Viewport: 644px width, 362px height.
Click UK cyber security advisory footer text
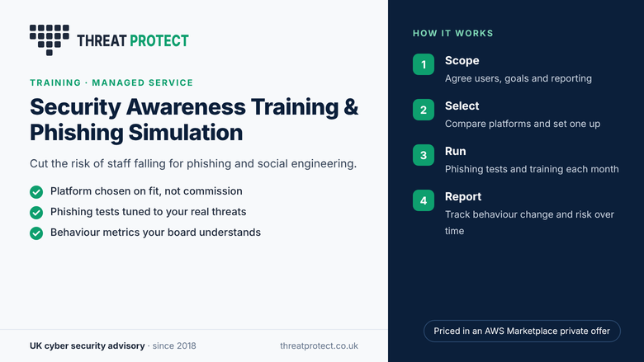(x=87, y=346)
